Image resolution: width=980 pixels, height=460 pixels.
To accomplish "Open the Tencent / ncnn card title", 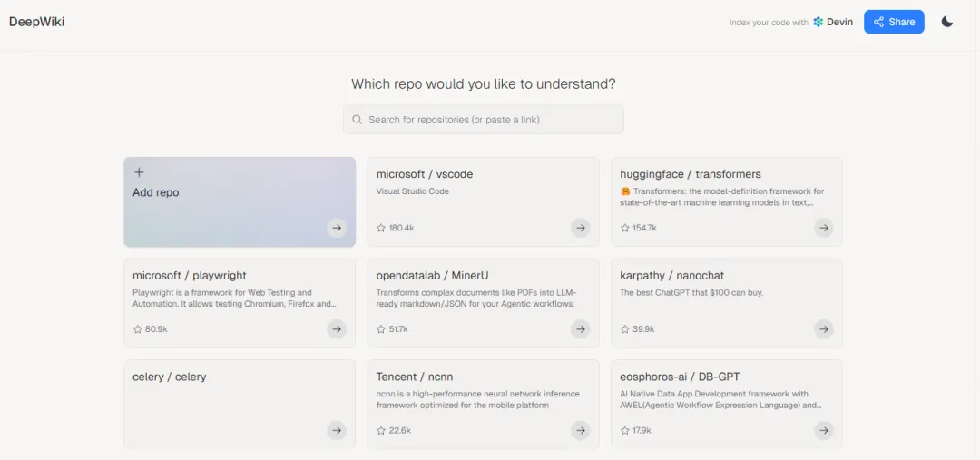I will click(x=414, y=377).
